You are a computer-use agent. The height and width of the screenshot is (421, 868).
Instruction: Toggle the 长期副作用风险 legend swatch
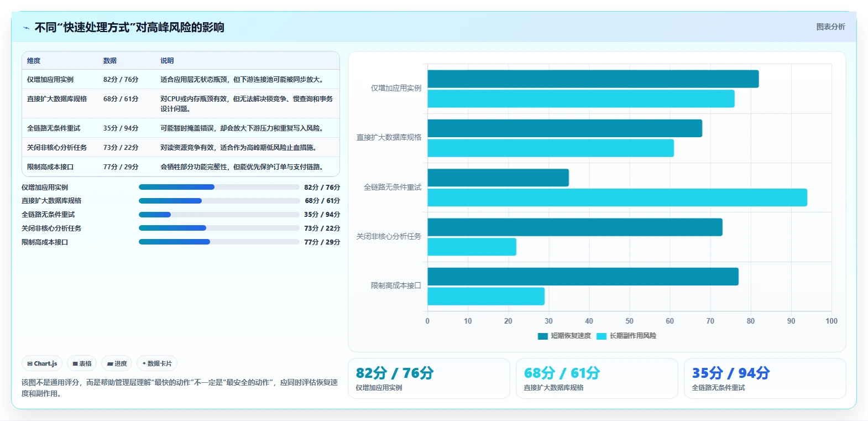coord(602,336)
